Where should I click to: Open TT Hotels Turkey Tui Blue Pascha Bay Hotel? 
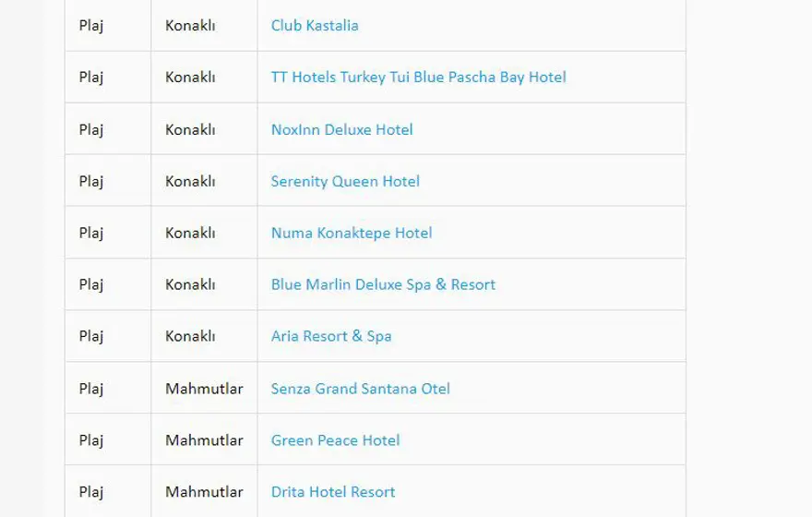(x=418, y=78)
